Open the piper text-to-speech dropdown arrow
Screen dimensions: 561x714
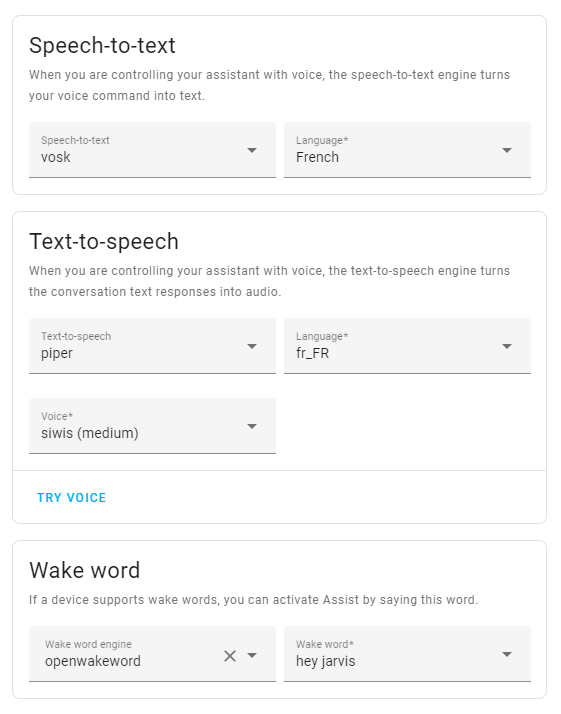(x=252, y=347)
